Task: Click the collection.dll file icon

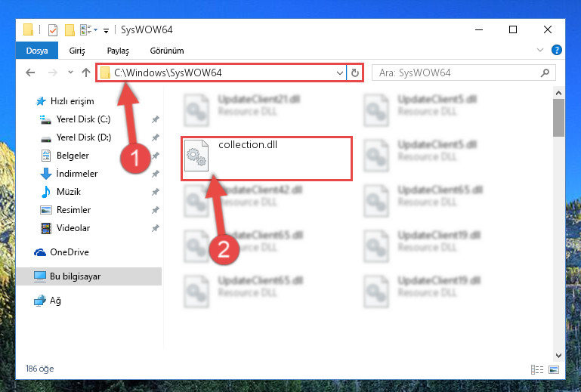Action: click(x=196, y=156)
